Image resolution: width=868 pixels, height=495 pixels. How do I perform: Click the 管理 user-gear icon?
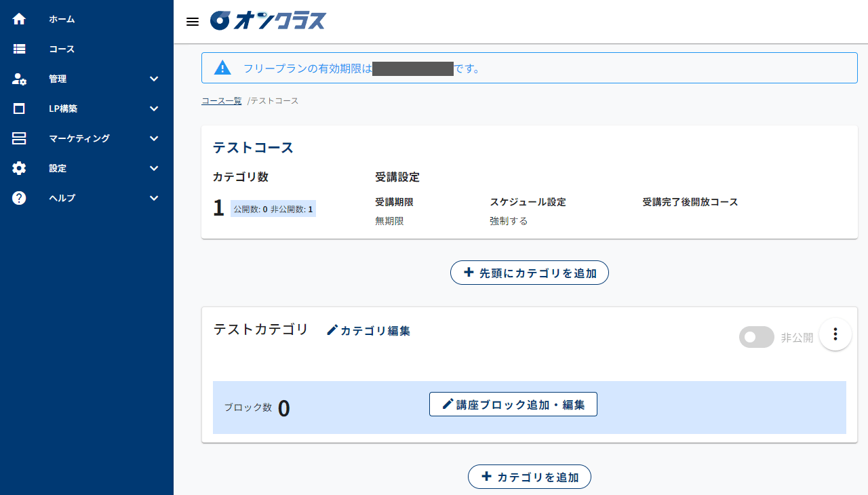(x=19, y=79)
